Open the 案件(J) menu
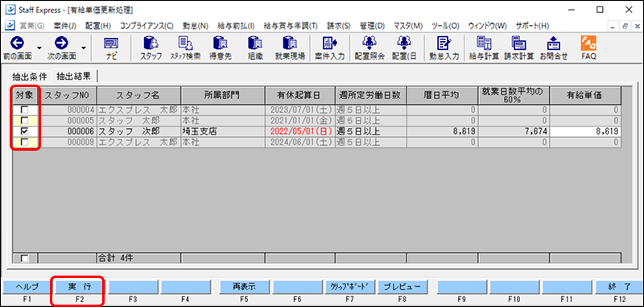This screenshot has width=644, height=307. 65,26
